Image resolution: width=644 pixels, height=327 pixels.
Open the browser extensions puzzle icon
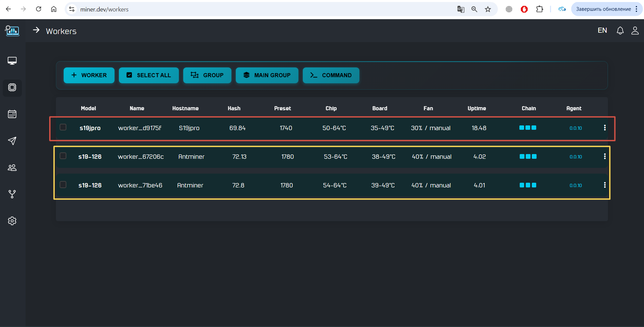tap(540, 9)
